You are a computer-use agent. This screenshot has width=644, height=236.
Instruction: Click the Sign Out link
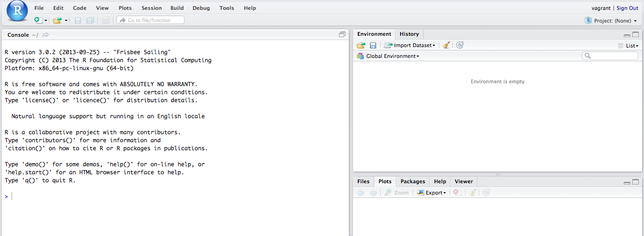[628, 8]
